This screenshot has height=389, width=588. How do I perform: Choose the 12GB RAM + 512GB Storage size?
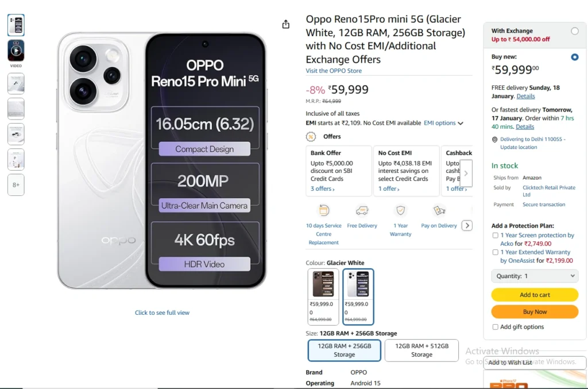(x=421, y=351)
